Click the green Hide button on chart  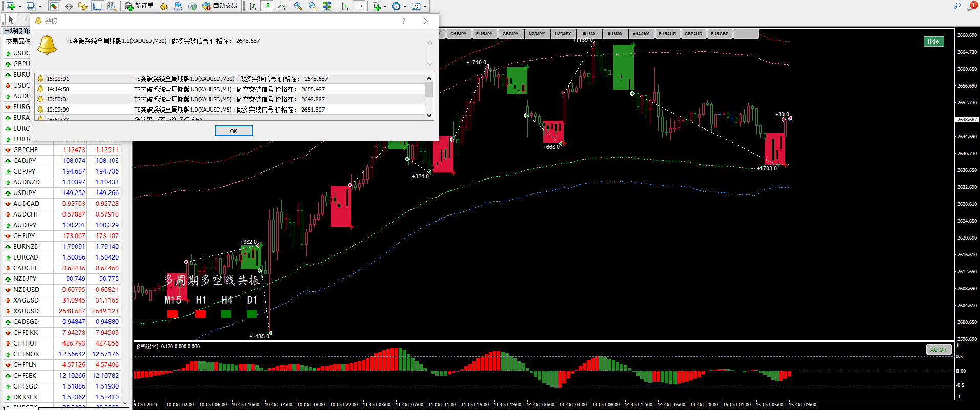(x=933, y=41)
